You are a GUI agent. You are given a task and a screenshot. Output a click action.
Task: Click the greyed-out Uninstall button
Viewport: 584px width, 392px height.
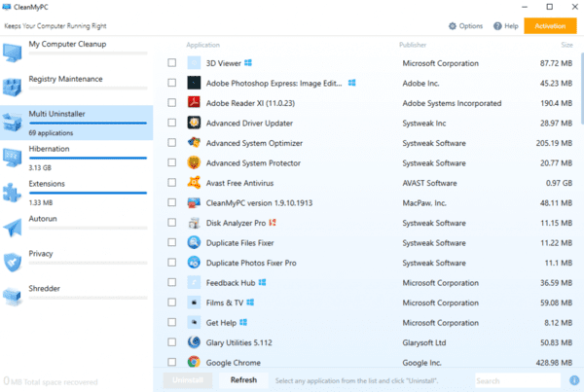pos(188,380)
